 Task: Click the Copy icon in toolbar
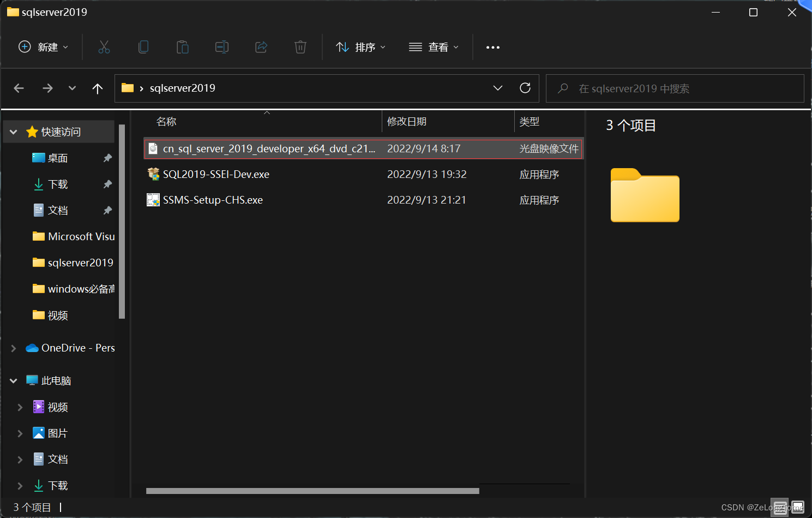click(143, 47)
